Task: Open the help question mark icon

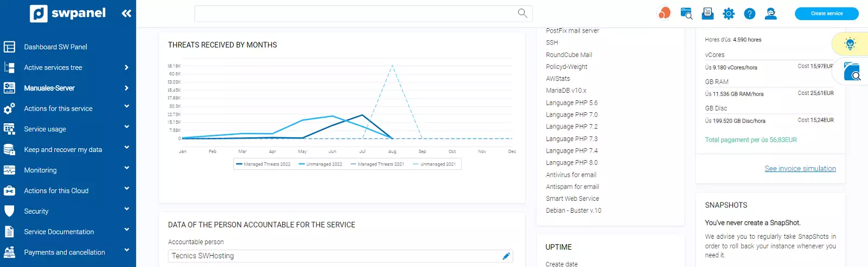Action: tap(749, 14)
